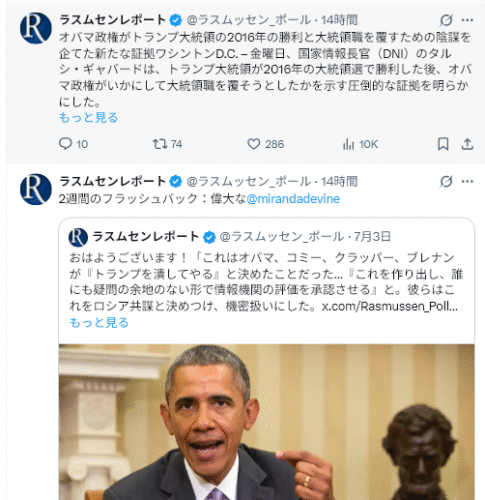Viewport: 485px width, 500px height.
Task: Open the quoted post's small R avatar
Action: click(x=78, y=237)
